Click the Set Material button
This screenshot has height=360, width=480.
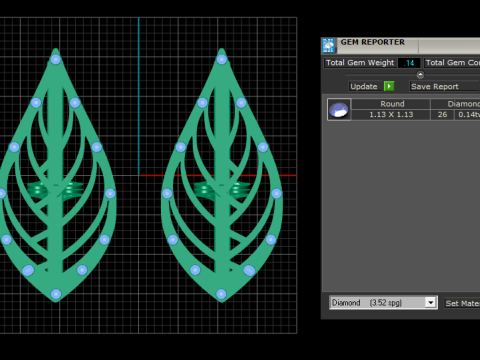tap(462, 303)
